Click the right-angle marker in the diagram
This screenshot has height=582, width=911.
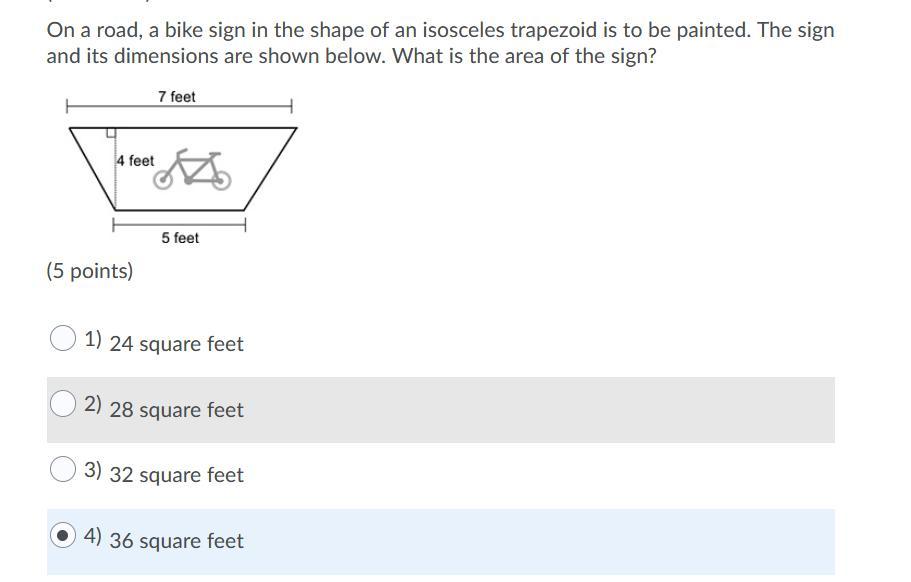pos(111,132)
